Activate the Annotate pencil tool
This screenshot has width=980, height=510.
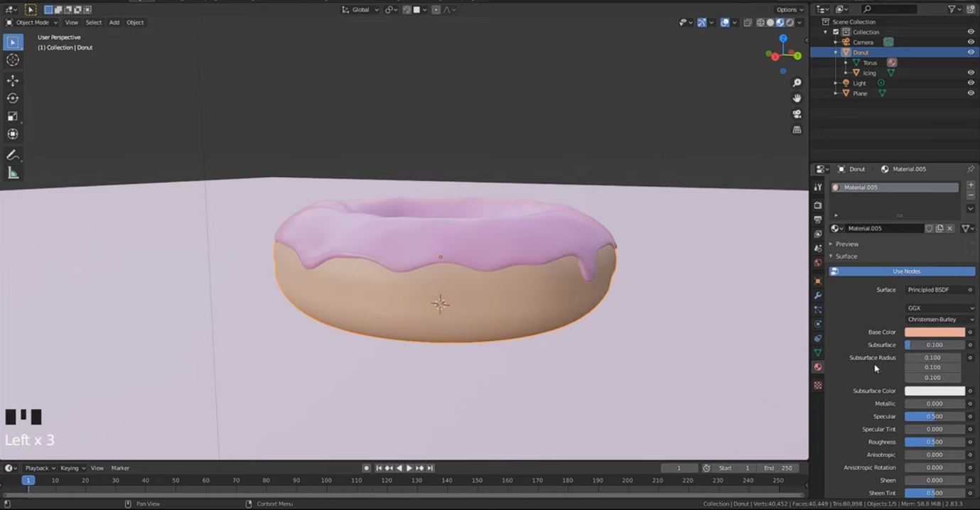pos(13,155)
